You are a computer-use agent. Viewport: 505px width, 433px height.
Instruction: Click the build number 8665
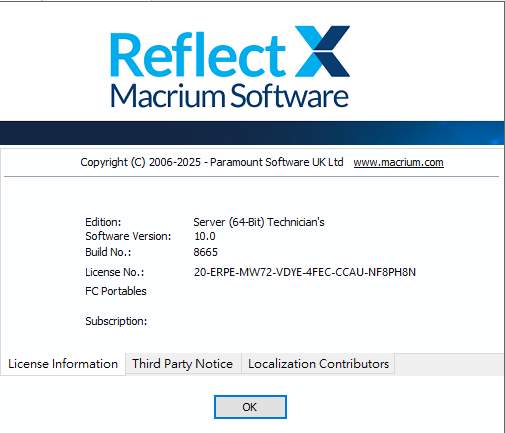[x=205, y=252]
